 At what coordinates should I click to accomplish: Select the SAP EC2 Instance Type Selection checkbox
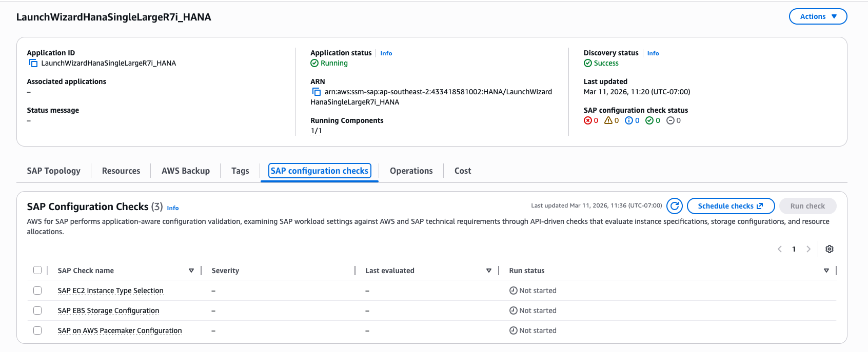(37, 291)
